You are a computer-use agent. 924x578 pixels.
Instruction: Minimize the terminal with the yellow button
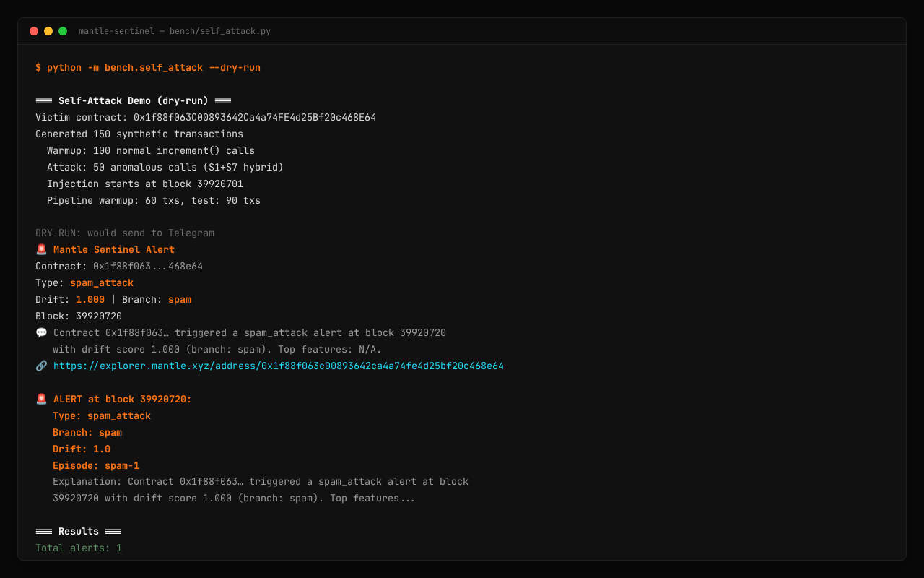tap(48, 31)
